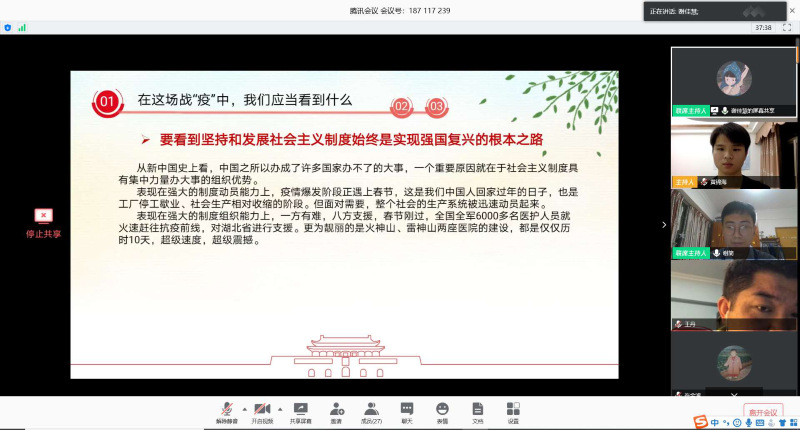Toggle the full screen icon
Screen dimensions: 800x430
point(785,27)
